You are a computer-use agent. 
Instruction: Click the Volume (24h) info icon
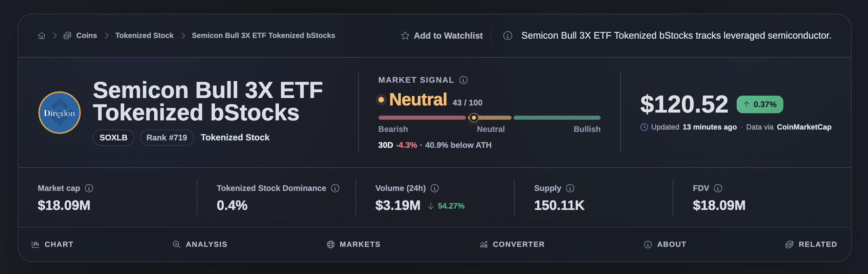tap(435, 188)
